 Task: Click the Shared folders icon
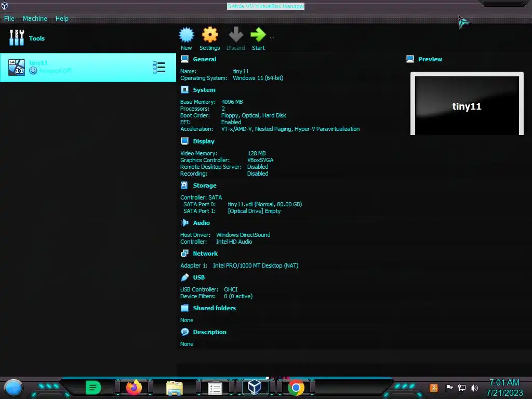coord(184,308)
